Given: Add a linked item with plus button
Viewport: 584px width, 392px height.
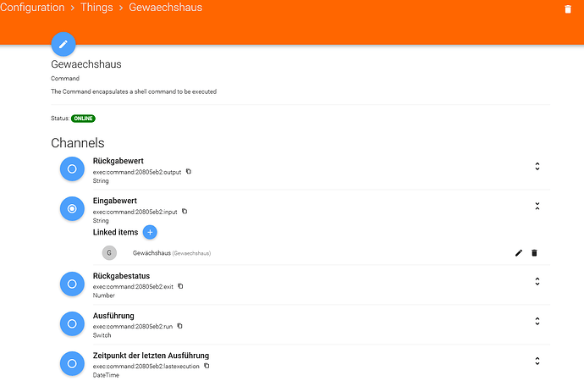Looking at the screenshot, I should 150,232.
